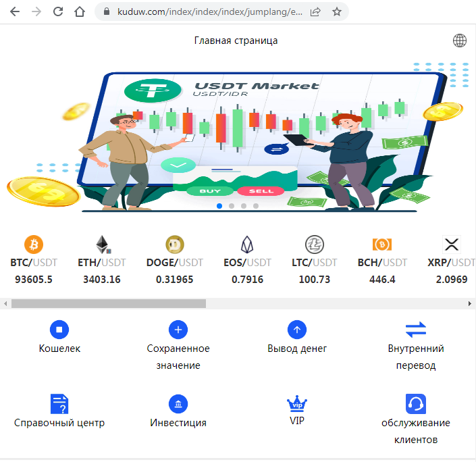
Task: Click the XRP price 2.0969
Action: [x=452, y=280]
